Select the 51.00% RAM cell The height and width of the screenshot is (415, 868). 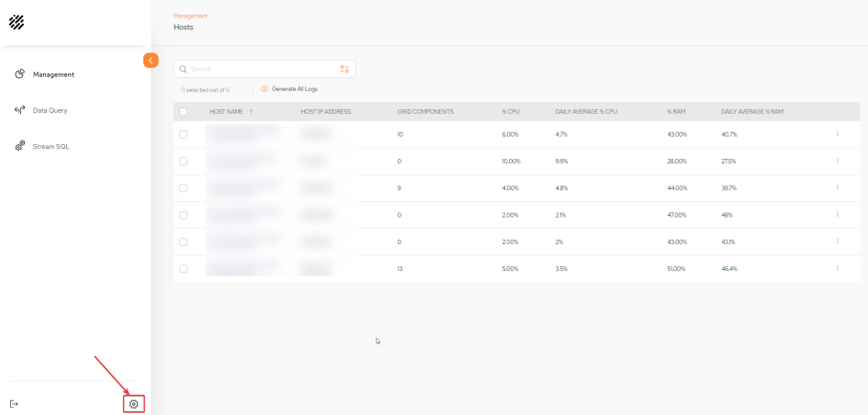click(676, 268)
